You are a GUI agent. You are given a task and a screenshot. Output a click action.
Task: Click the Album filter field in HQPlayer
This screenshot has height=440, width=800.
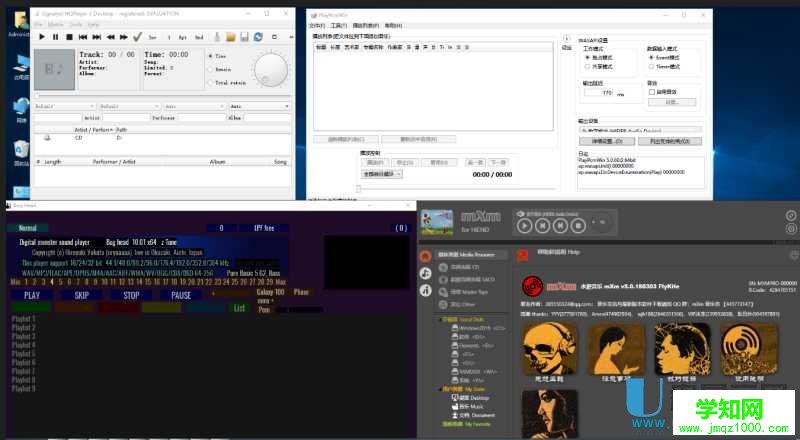tap(267, 118)
